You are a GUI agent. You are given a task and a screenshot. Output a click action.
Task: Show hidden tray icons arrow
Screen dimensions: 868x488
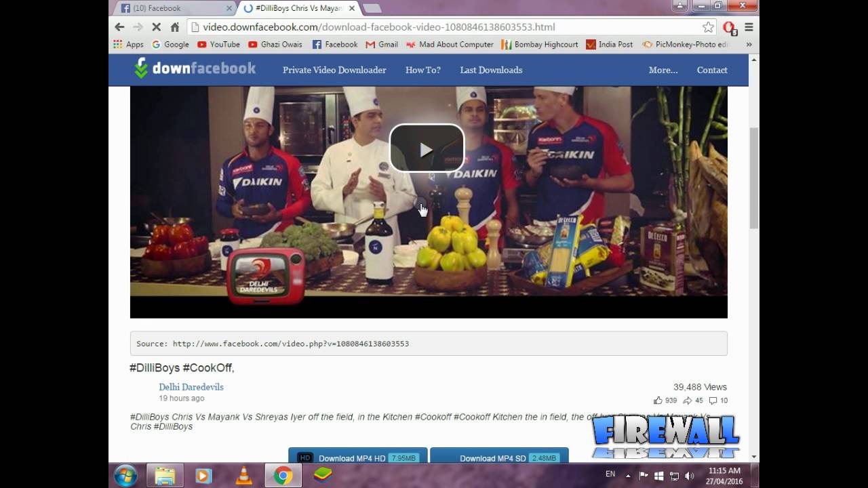[628, 476]
